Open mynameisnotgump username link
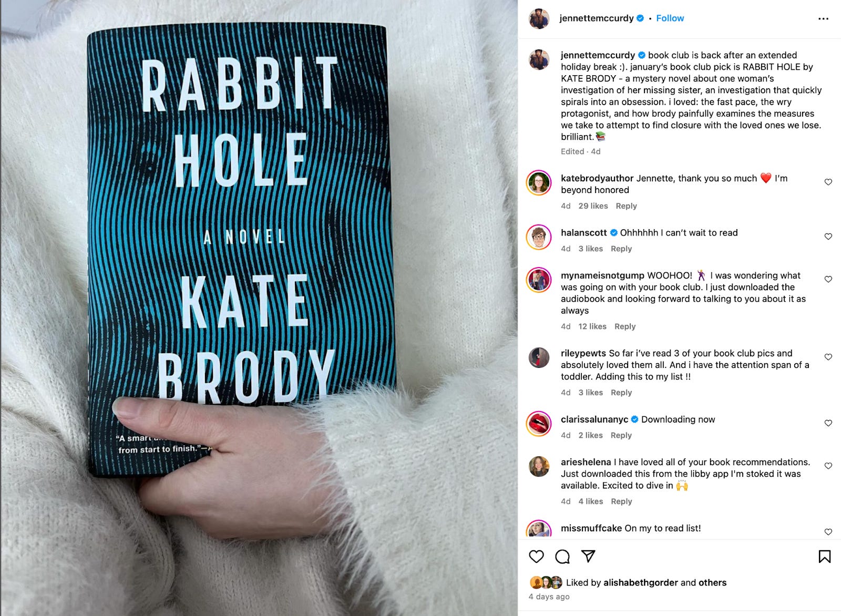The width and height of the screenshot is (841, 616). coord(602,275)
